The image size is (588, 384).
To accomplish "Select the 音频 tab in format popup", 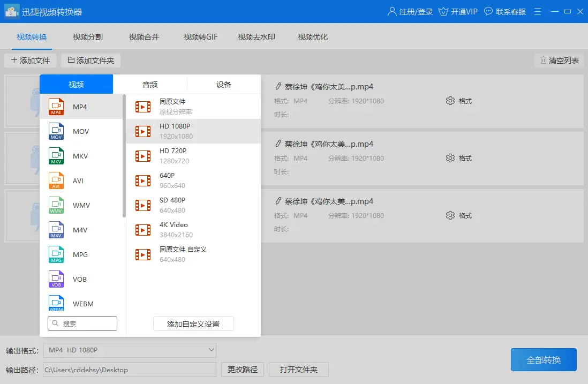I will click(150, 85).
